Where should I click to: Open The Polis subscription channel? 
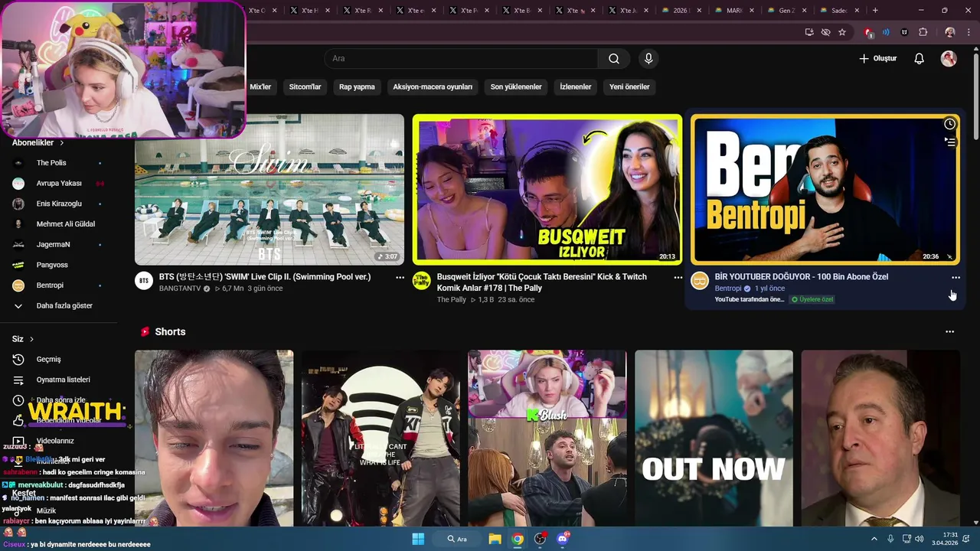click(58, 163)
